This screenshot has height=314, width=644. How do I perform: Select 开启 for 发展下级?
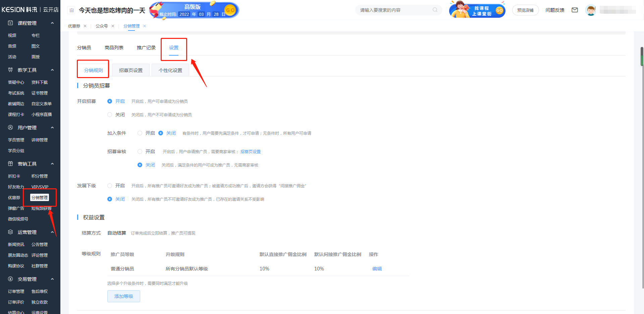pos(110,186)
